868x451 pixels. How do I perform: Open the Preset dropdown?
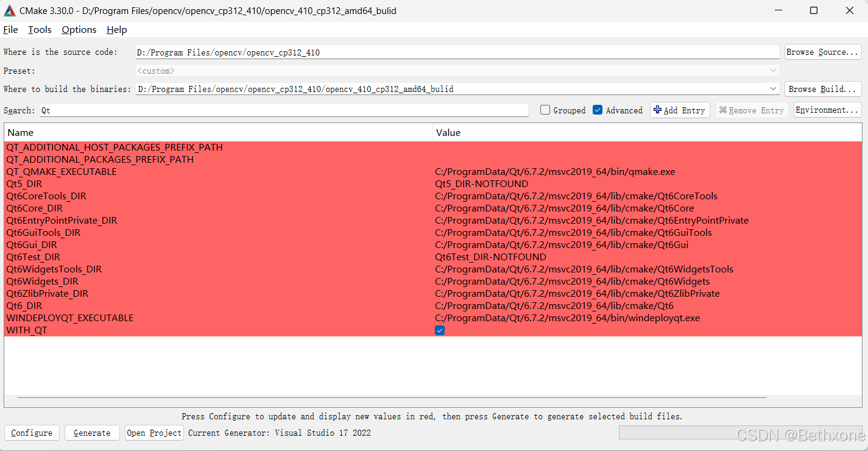click(457, 71)
